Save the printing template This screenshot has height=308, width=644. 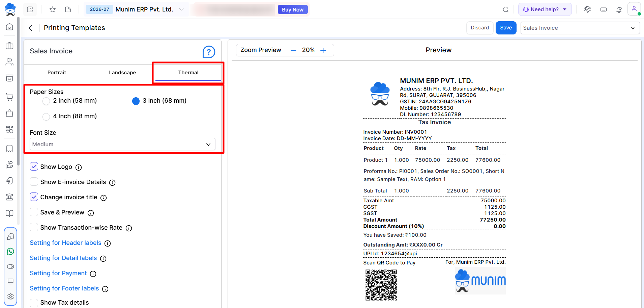(506, 28)
